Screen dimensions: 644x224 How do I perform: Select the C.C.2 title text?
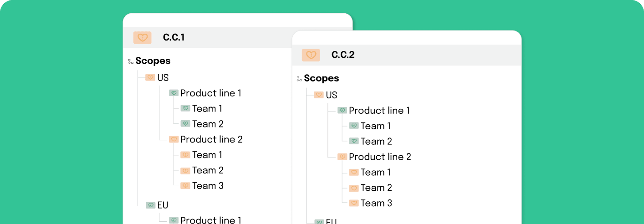343,55
